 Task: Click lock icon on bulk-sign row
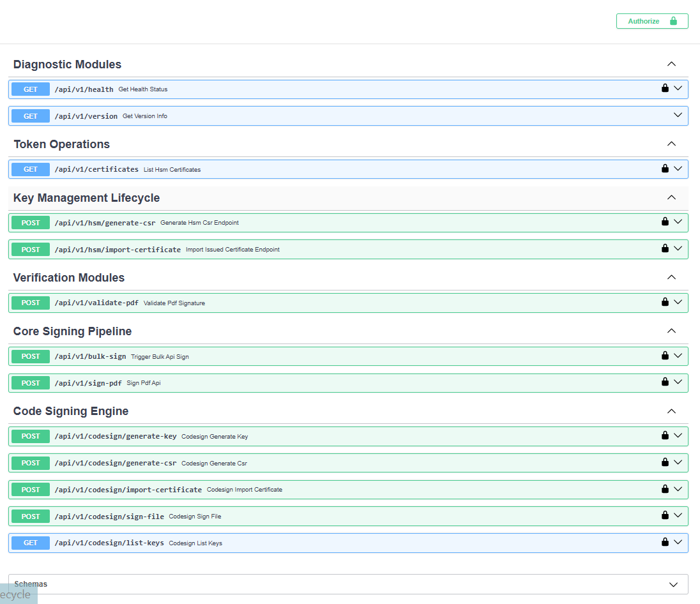pyautogui.click(x=665, y=356)
